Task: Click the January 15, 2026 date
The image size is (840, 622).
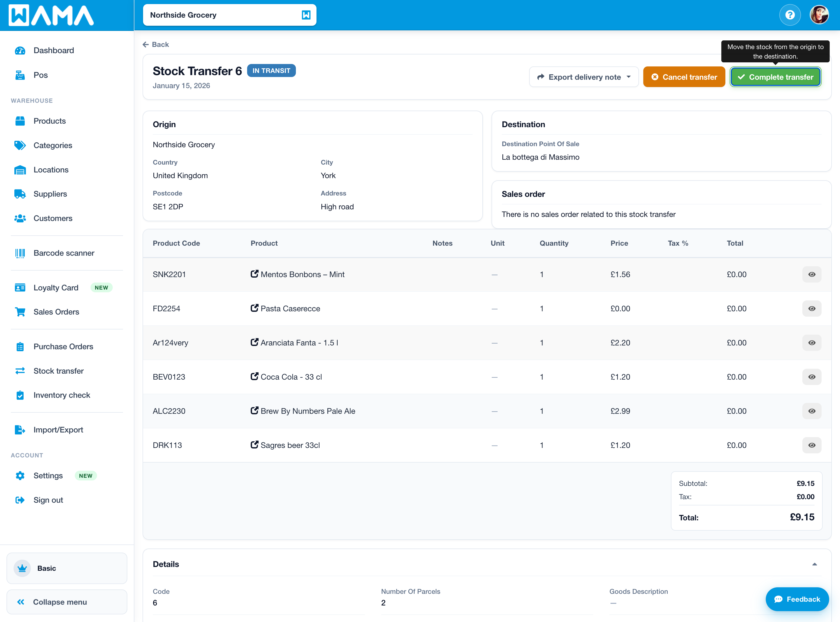Action: point(181,85)
